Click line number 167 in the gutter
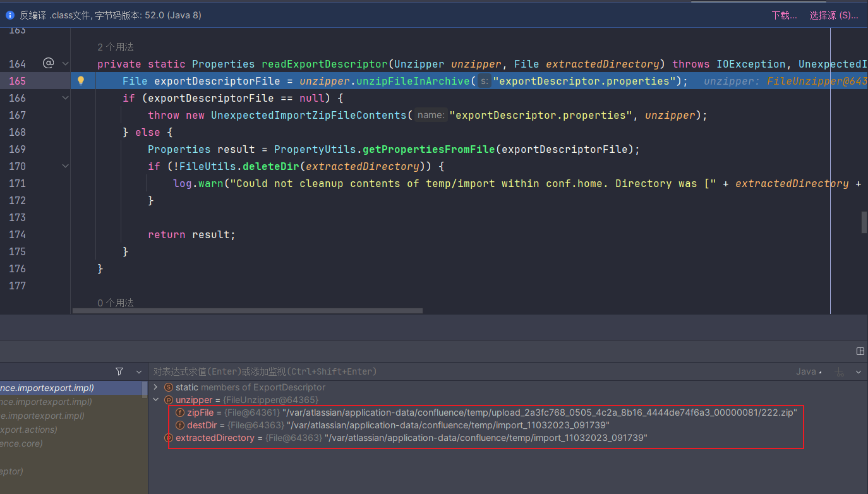Image resolution: width=868 pixels, height=494 pixels. click(18, 115)
